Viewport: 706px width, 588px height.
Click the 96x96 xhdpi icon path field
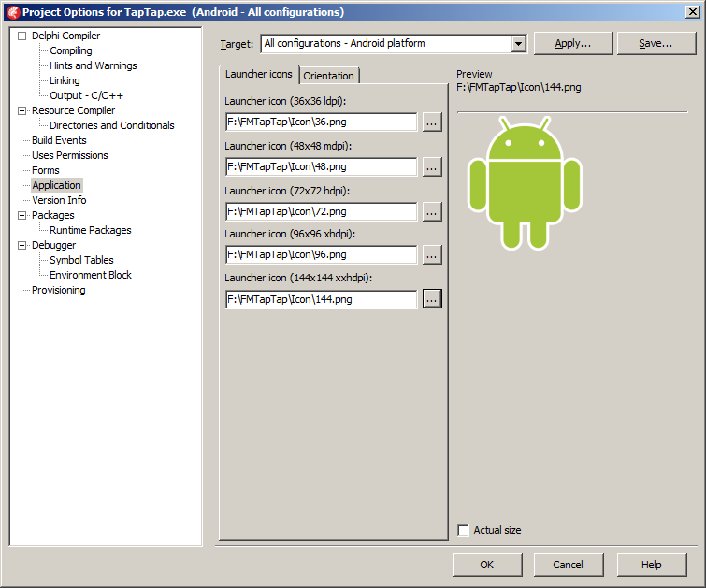click(321, 255)
